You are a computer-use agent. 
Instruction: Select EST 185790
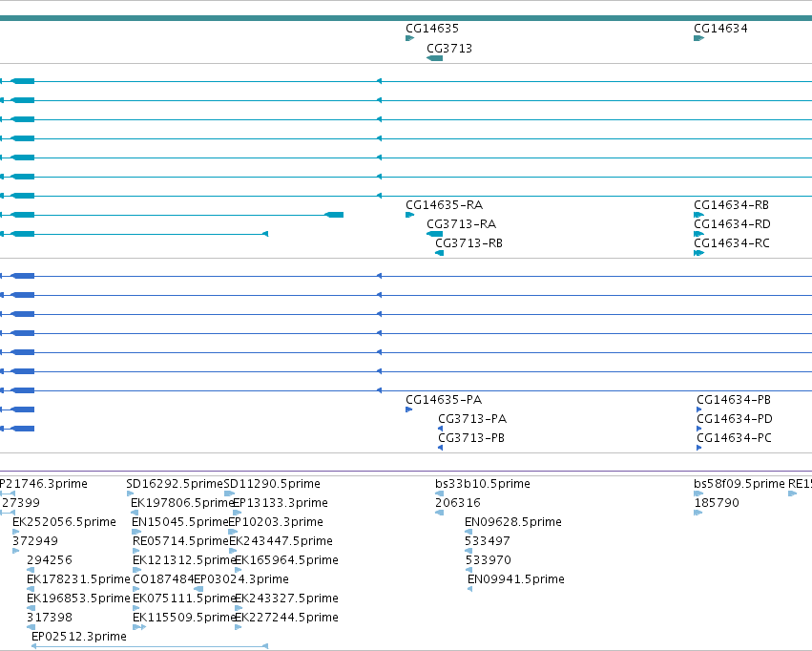717,503
